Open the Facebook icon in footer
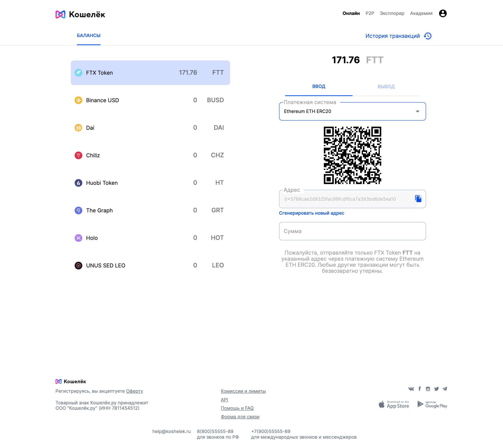Viewport: 503px width, 448px height. coord(419,389)
